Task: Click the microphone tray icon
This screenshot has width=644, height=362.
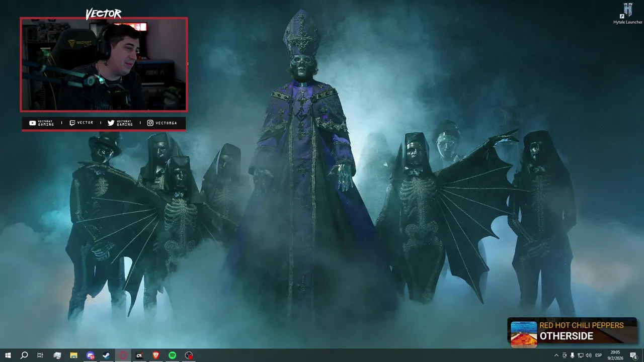Action: point(572,355)
